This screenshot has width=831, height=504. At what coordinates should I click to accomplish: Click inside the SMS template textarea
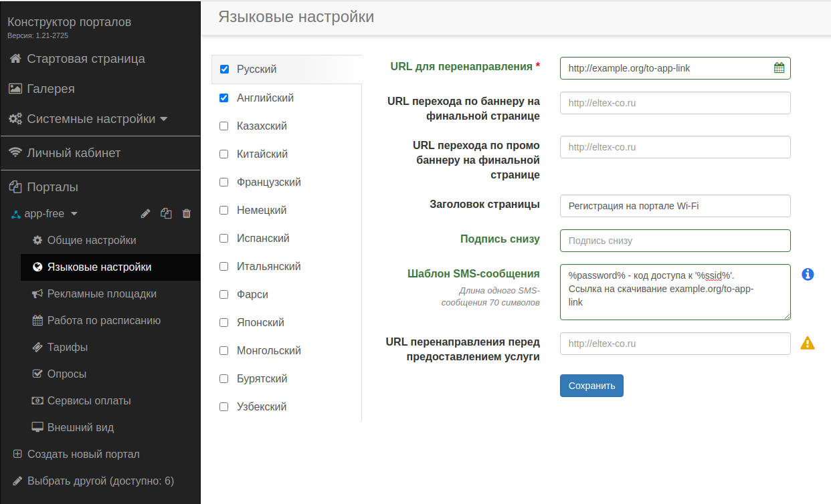tap(675, 292)
